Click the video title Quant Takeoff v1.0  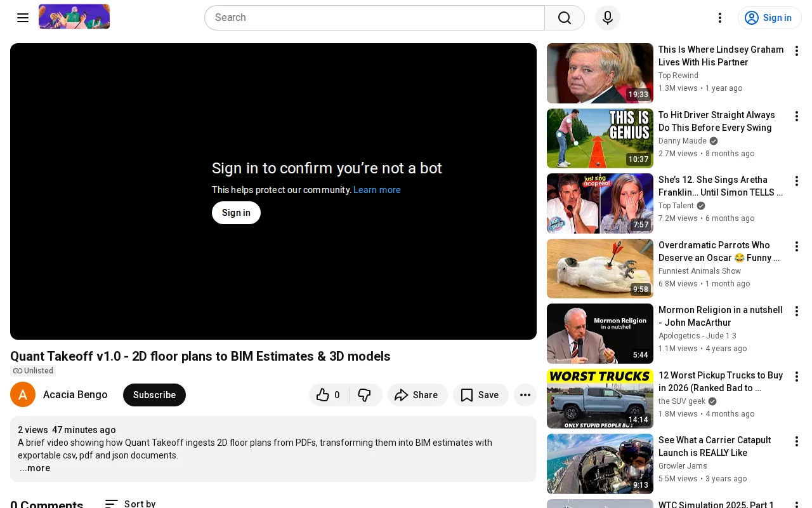pos(200,356)
